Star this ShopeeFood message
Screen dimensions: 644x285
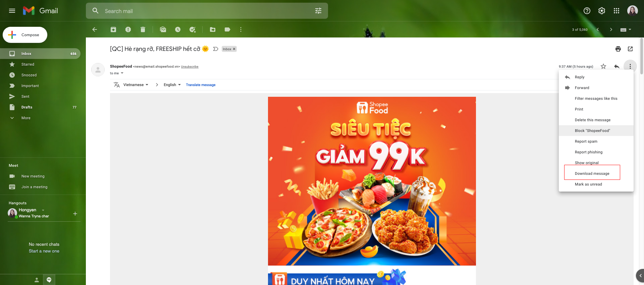[x=603, y=66]
